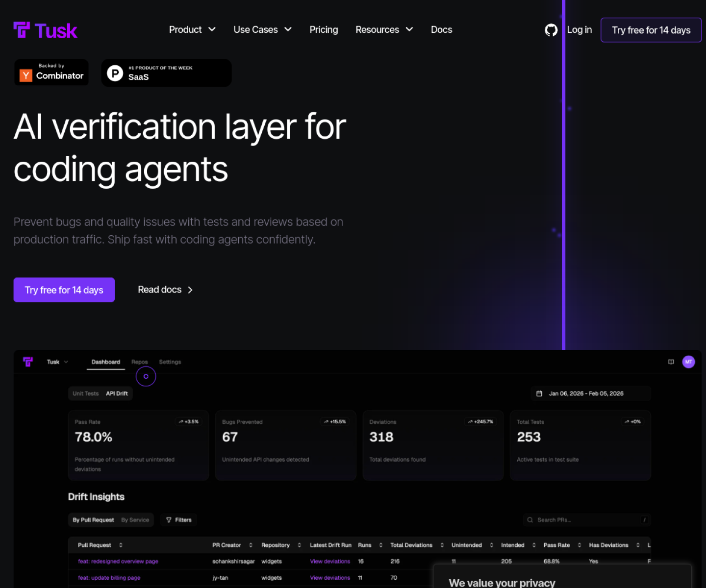The height and width of the screenshot is (588, 706).
Task: Click the Product Hunt P badge icon
Action: click(115, 73)
